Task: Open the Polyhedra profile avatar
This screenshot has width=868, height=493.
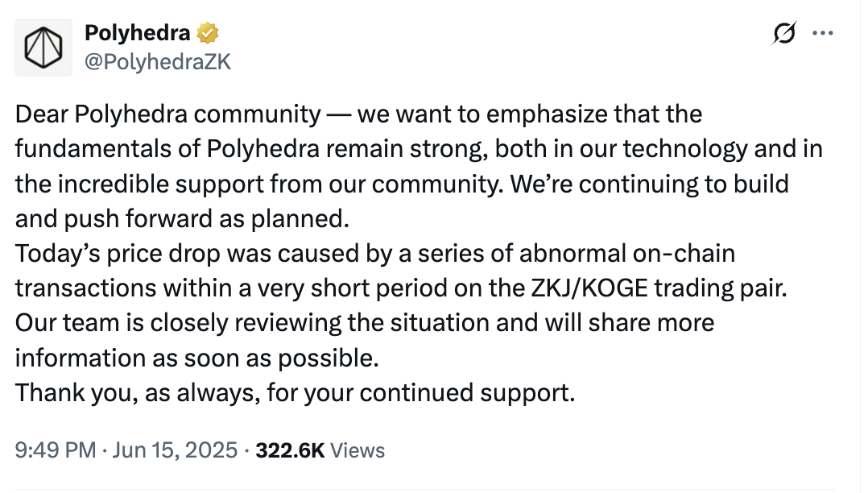Action: (44, 48)
